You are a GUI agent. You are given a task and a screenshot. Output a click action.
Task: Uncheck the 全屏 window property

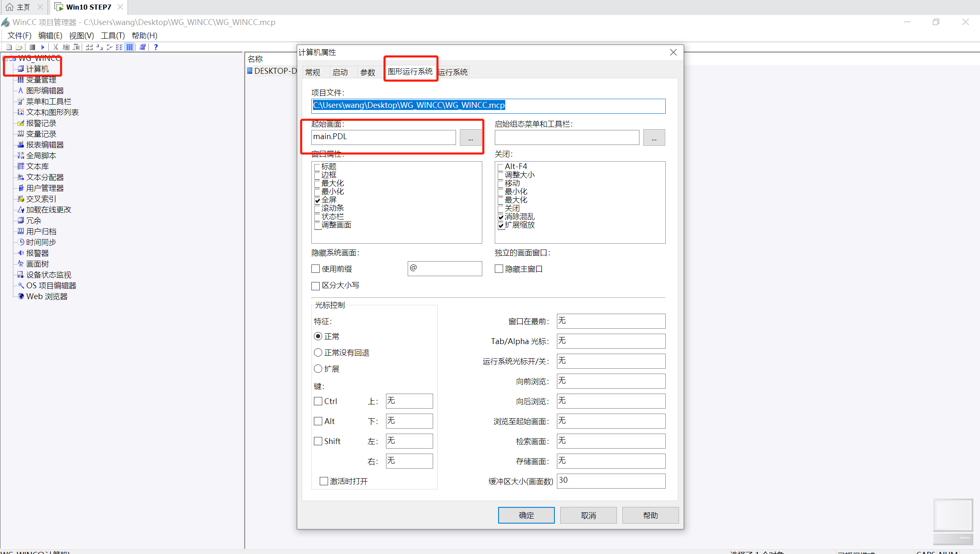pyautogui.click(x=318, y=200)
